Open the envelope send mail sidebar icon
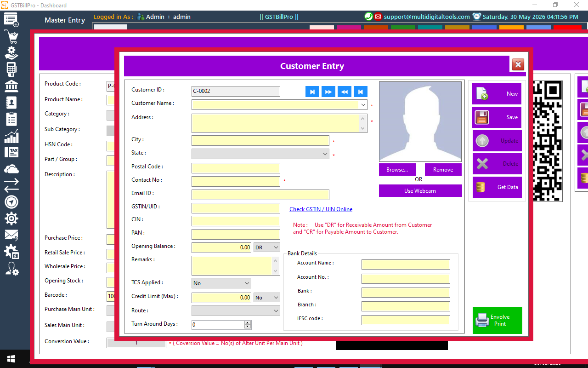Viewport: 588px width, 368px height. click(x=11, y=235)
